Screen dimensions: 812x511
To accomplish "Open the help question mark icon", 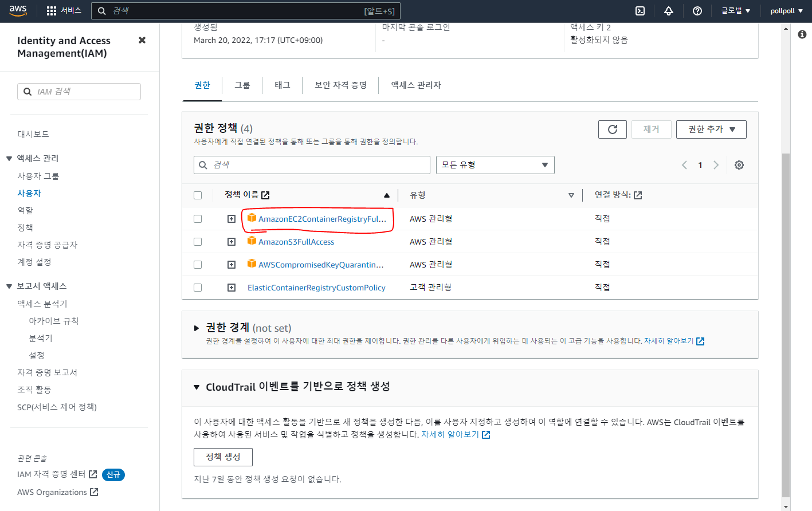I will [697, 11].
